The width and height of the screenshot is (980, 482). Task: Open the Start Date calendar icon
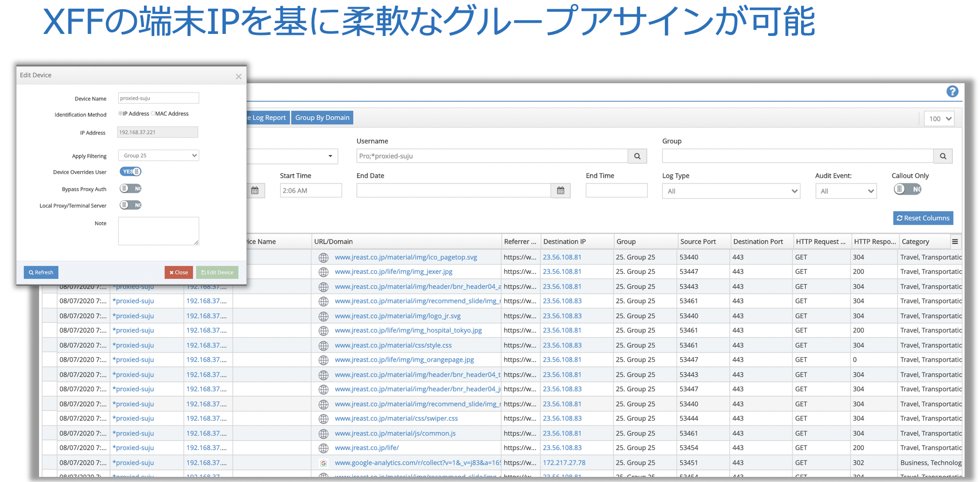(255, 191)
